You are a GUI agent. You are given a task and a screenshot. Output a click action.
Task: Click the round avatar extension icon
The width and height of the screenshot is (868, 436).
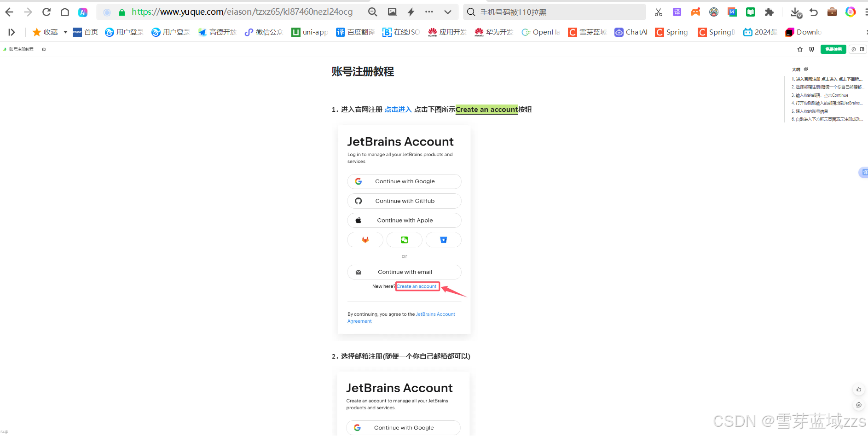(714, 12)
